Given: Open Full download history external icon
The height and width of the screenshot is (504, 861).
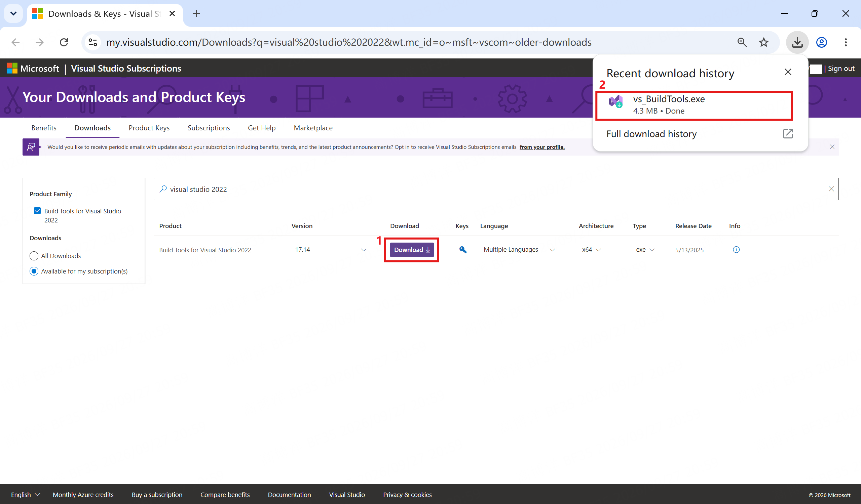Looking at the screenshot, I should pos(788,134).
